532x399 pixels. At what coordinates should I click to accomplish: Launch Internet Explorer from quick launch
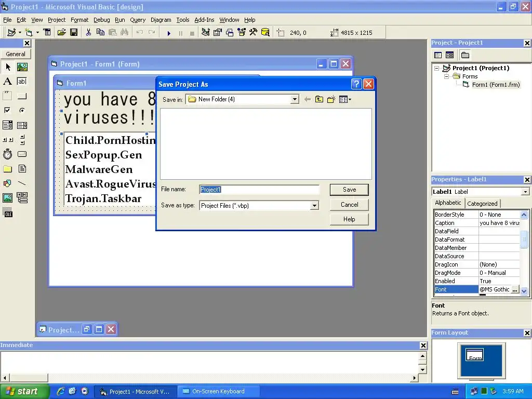(61, 391)
